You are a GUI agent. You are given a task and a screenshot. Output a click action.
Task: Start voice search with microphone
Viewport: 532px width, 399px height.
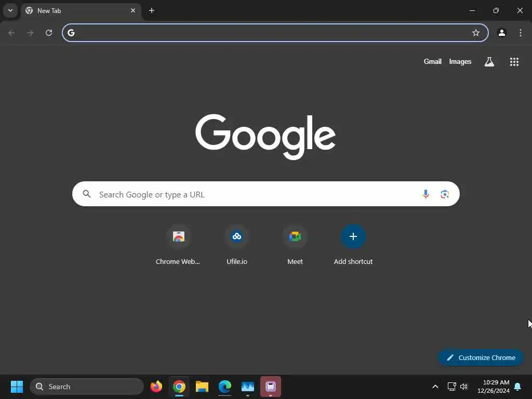(425, 194)
